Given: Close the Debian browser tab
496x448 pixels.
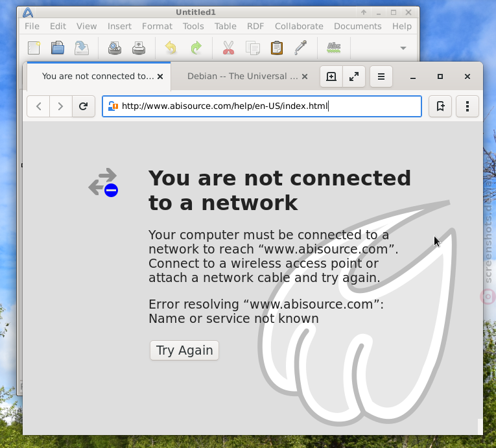Looking at the screenshot, I should pyautogui.click(x=305, y=77).
